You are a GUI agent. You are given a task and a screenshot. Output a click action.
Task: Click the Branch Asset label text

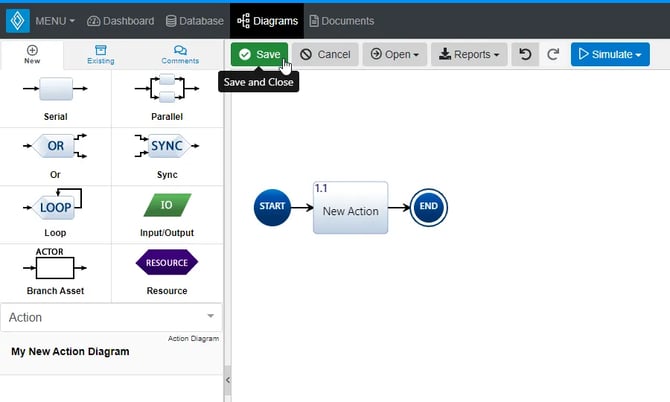[x=55, y=291]
